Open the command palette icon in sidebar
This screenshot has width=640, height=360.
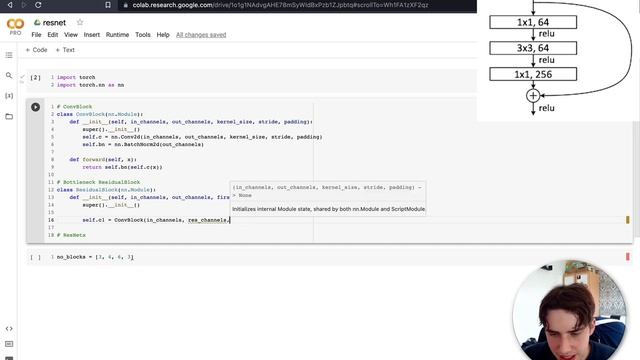pyautogui.click(x=9, y=344)
